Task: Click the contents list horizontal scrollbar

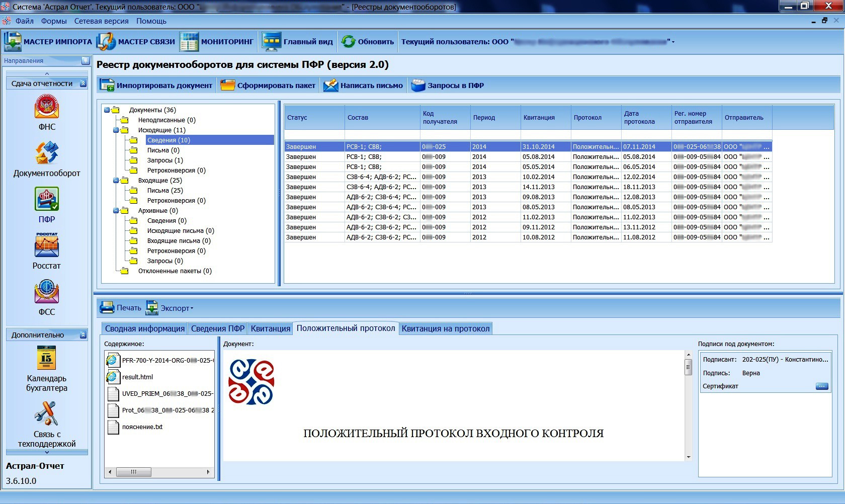Action: pyautogui.click(x=159, y=472)
